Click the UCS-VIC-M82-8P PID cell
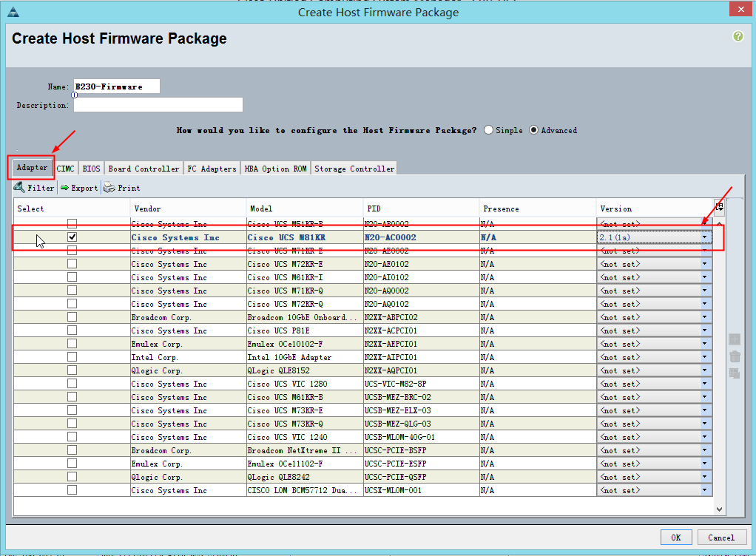This screenshot has width=756, height=556. point(421,384)
